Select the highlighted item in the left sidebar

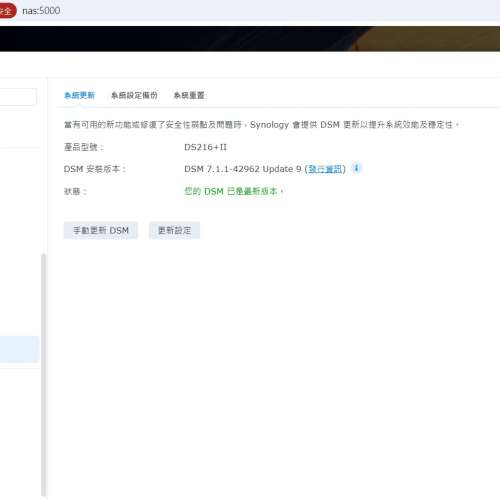pyautogui.click(x=20, y=349)
